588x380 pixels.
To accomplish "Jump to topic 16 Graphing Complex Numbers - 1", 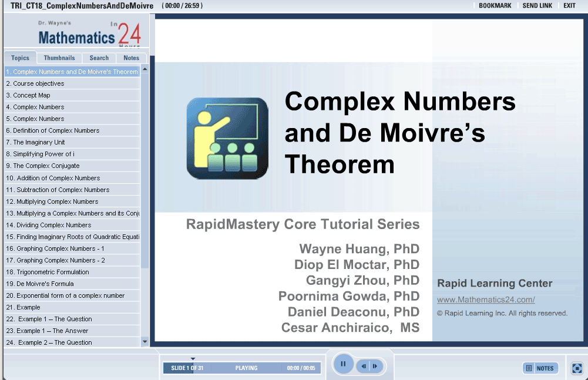I will [x=72, y=248].
